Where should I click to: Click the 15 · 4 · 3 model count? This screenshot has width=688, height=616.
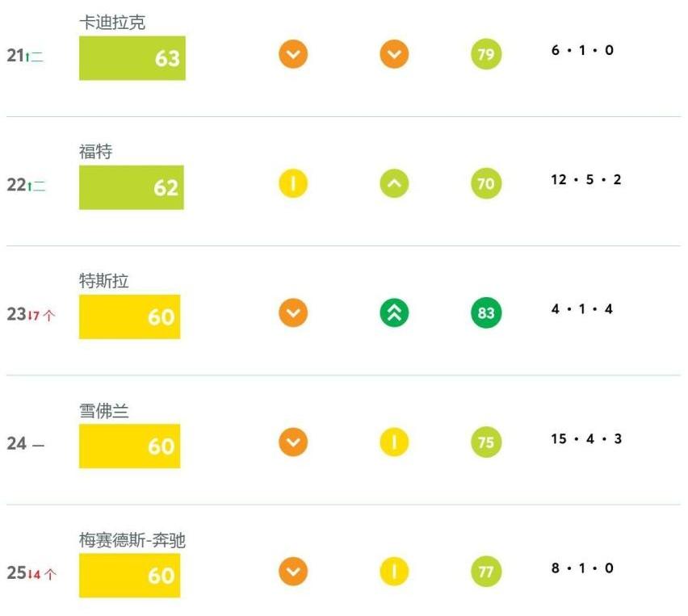586,438
